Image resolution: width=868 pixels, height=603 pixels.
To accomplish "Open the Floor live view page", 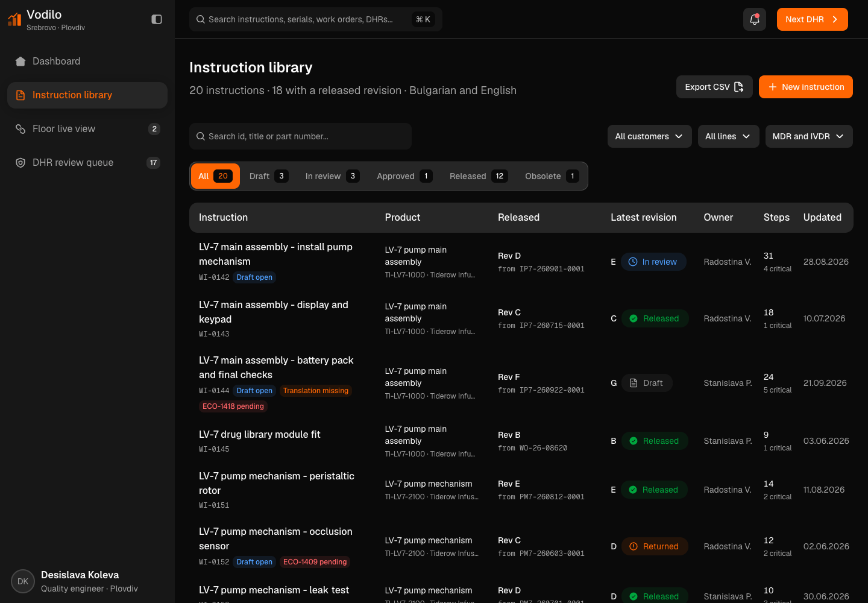I will (x=87, y=129).
